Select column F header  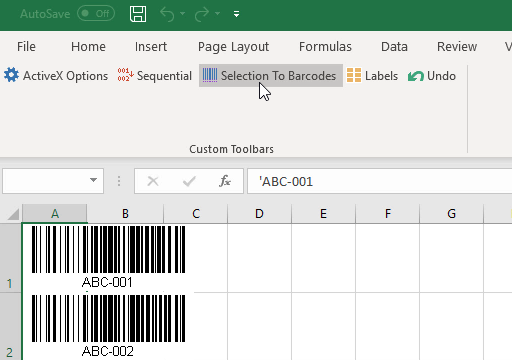(387, 214)
